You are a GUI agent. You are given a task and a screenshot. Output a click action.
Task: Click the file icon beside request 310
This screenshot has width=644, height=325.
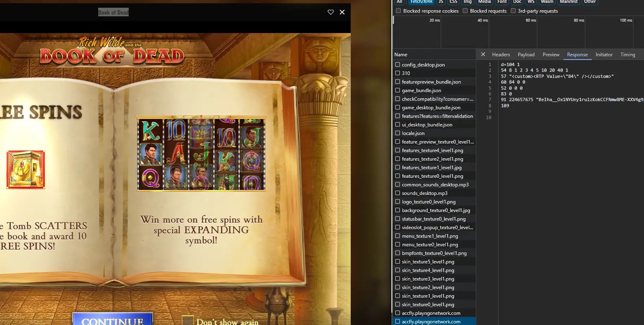(x=398, y=73)
